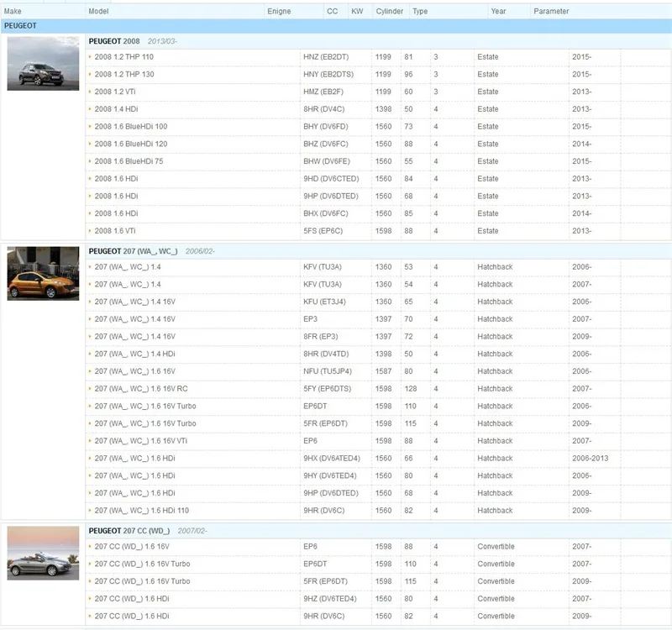Select the 207 CC (WD_) 1.6 16V row
Image resolution: width=672 pixels, height=630 pixels.
click(379, 547)
